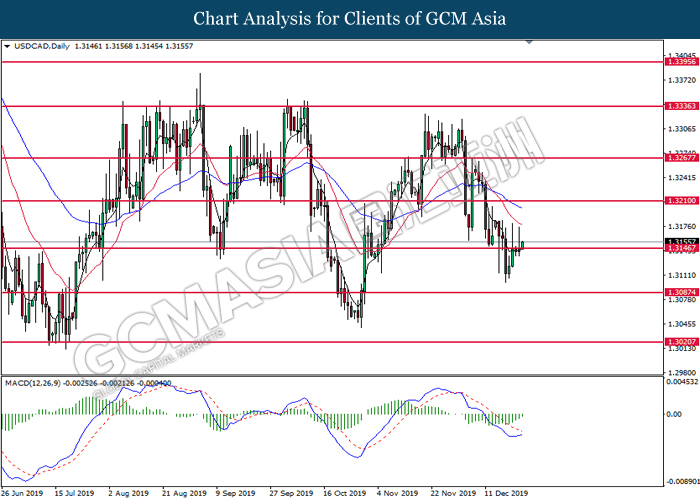Click the 27 Sep 2019 date label
This screenshot has width=700, height=500.
tap(292, 493)
